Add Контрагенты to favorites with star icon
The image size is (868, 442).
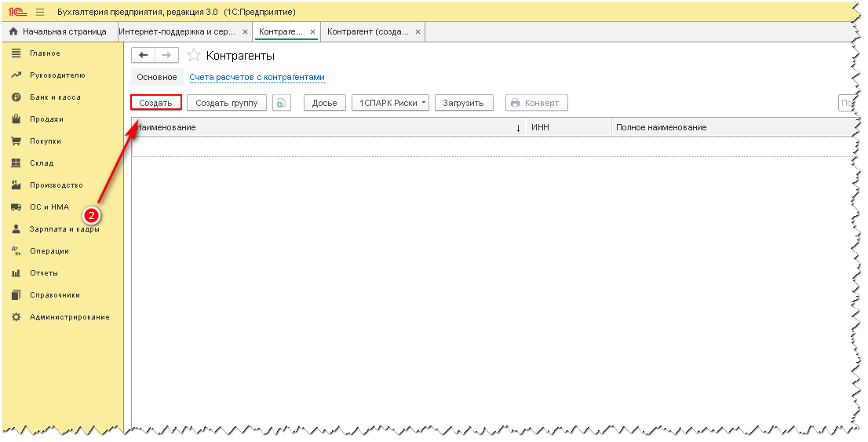(193, 56)
